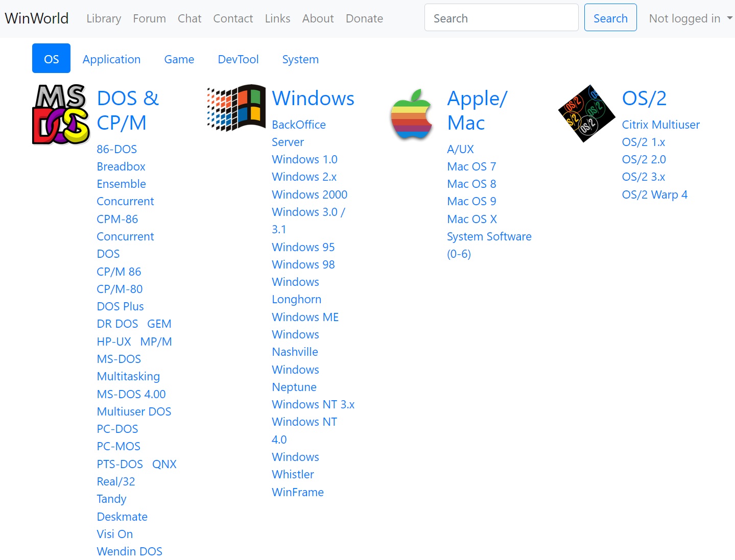
Task: Go to Forum in the navbar
Action: [x=149, y=18]
